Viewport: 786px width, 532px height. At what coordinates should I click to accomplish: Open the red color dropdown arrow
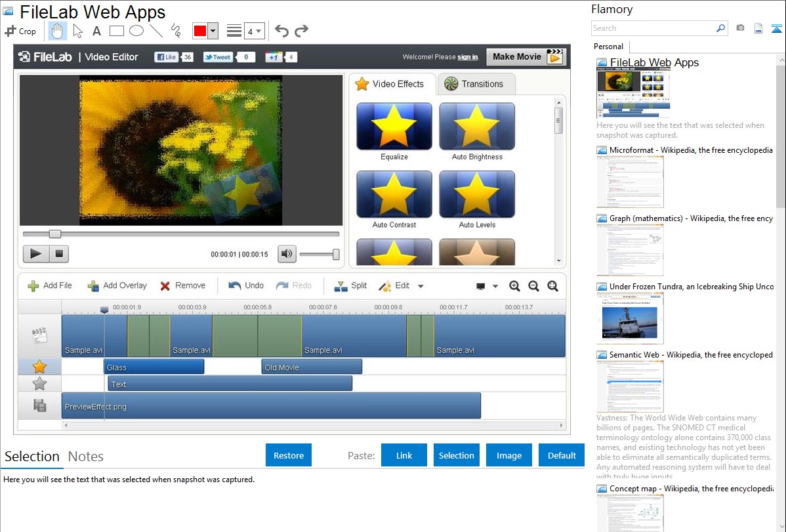click(x=213, y=31)
